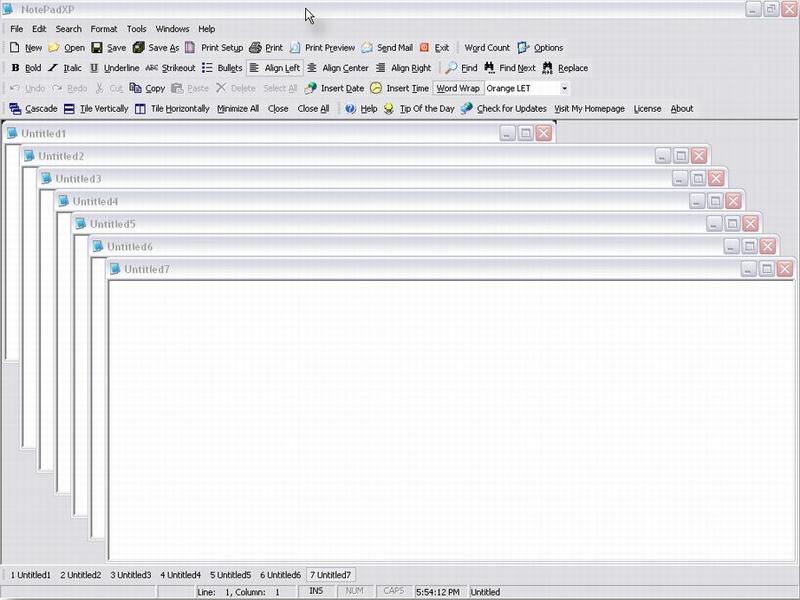Toggle the Align Left button

(274, 68)
